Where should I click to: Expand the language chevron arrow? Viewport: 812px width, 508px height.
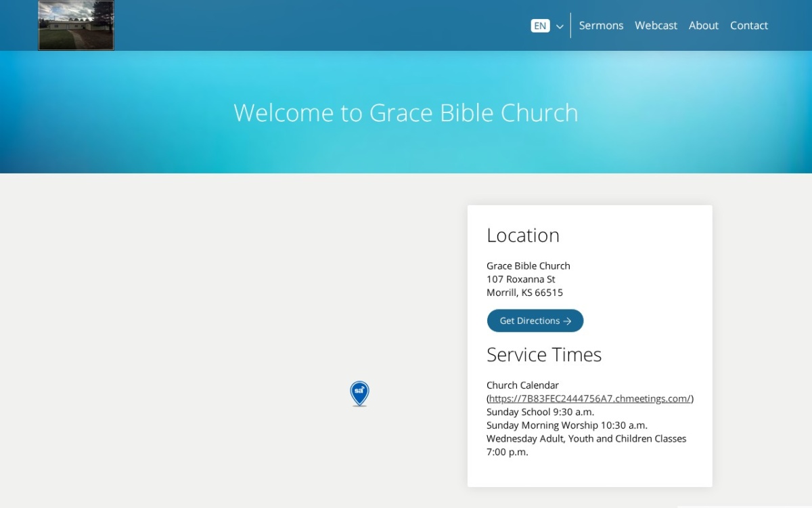560,26
